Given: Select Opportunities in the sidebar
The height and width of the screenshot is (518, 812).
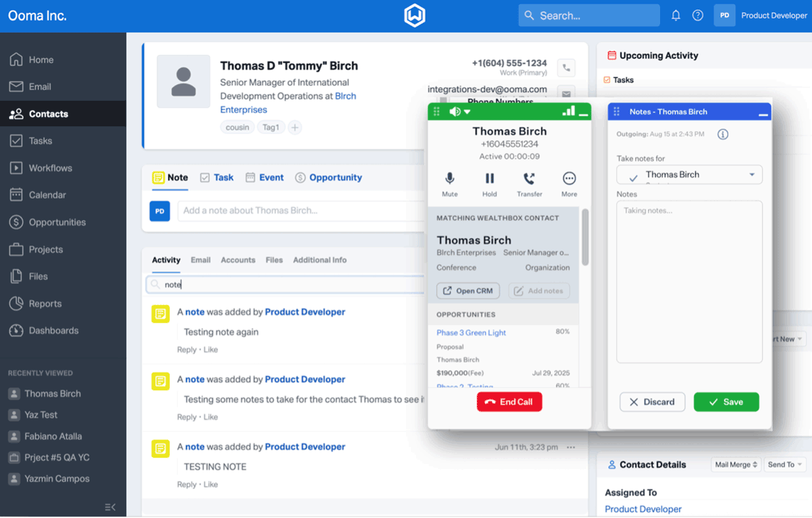Looking at the screenshot, I should point(57,222).
